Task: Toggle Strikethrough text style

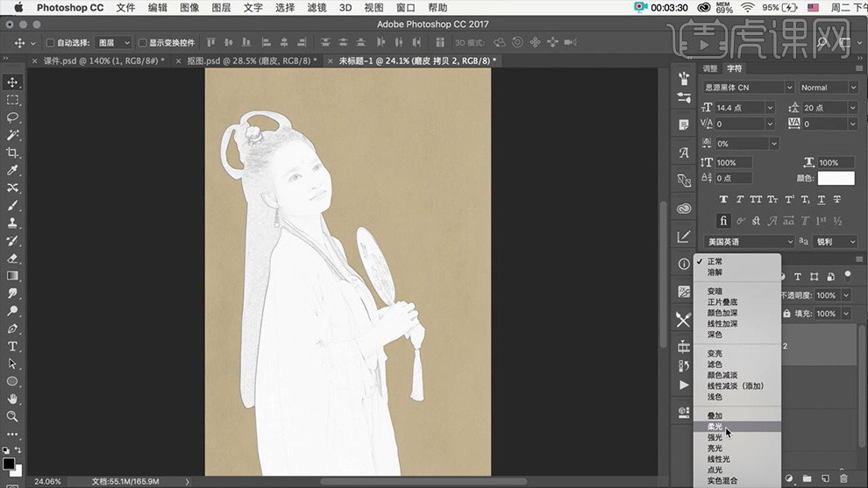Action: (x=837, y=199)
